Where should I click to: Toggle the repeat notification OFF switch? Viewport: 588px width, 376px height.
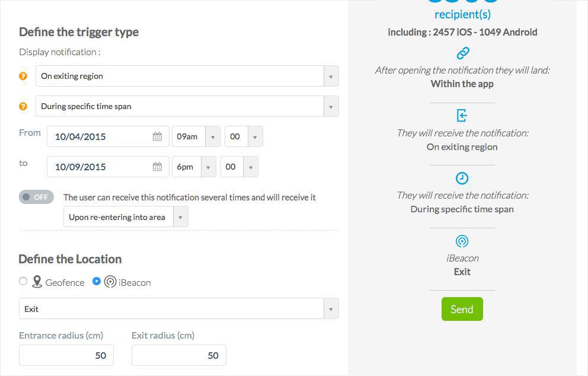36,197
